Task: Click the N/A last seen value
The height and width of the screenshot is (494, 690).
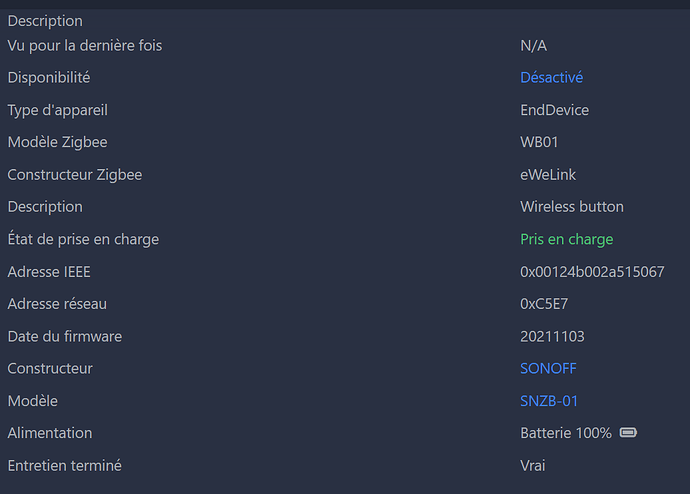Action: (533, 45)
